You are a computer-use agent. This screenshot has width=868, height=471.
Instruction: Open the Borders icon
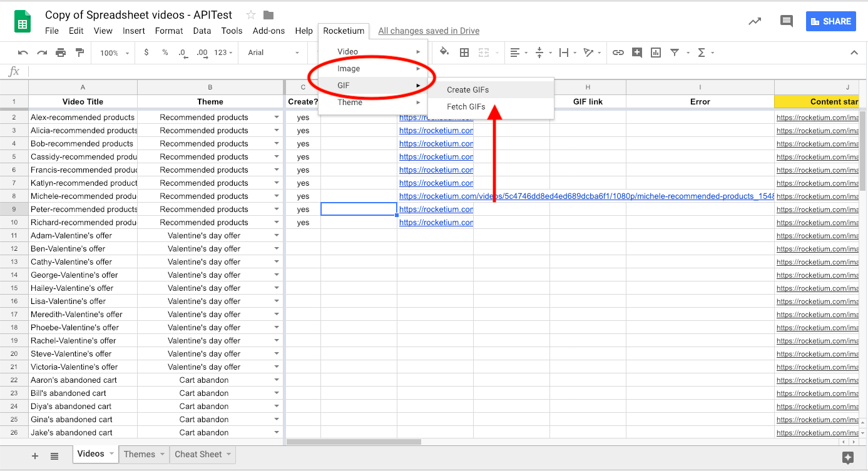click(x=464, y=53)
